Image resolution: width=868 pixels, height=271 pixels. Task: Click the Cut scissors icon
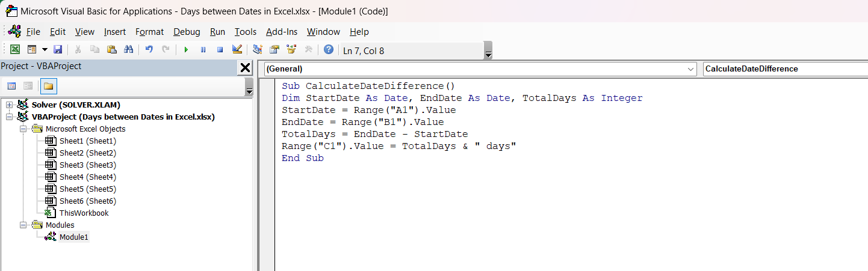(78, 50)
